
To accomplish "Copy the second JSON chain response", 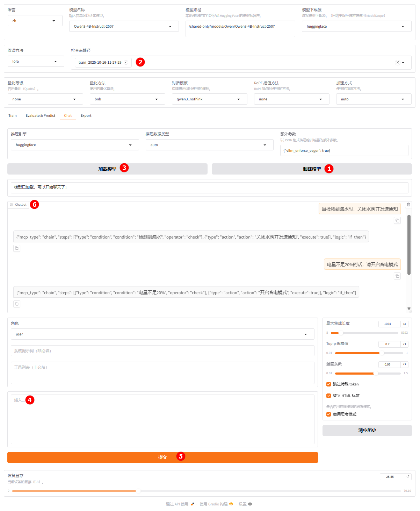I will tap(17, 304).
